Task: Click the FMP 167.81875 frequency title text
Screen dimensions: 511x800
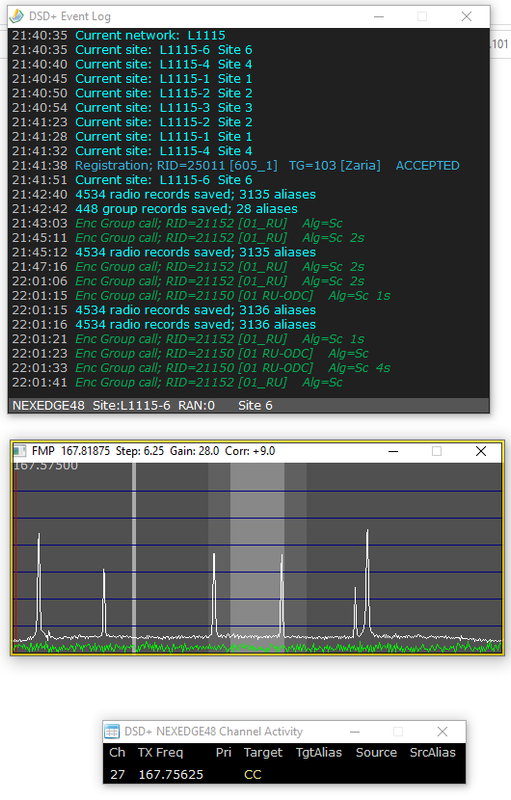Action: click(x=154, y=451)
